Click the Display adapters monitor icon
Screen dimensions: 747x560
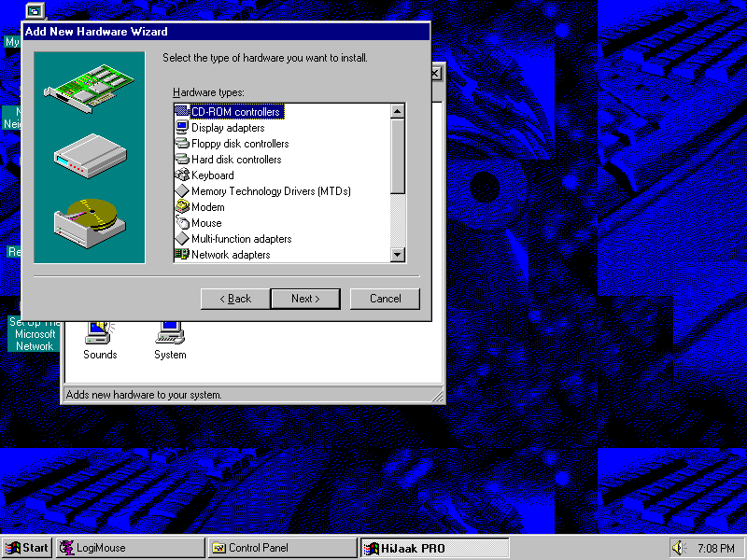[182, 128]
